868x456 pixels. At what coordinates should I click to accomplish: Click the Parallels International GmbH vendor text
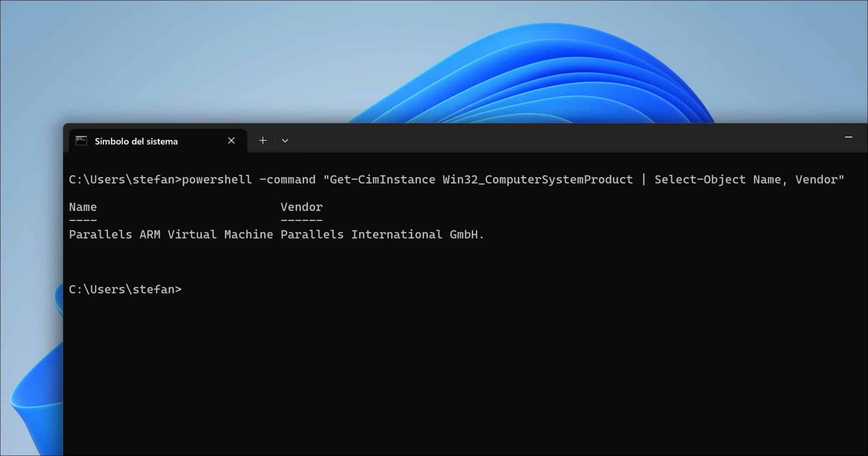pyautogui.click(x=382, y=234)
